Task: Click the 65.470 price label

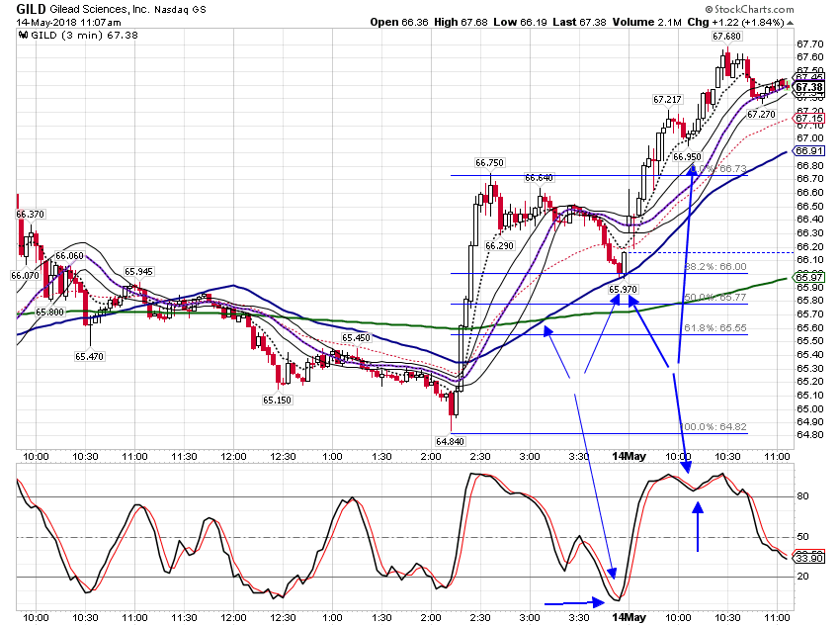Action: coord(90,356)
